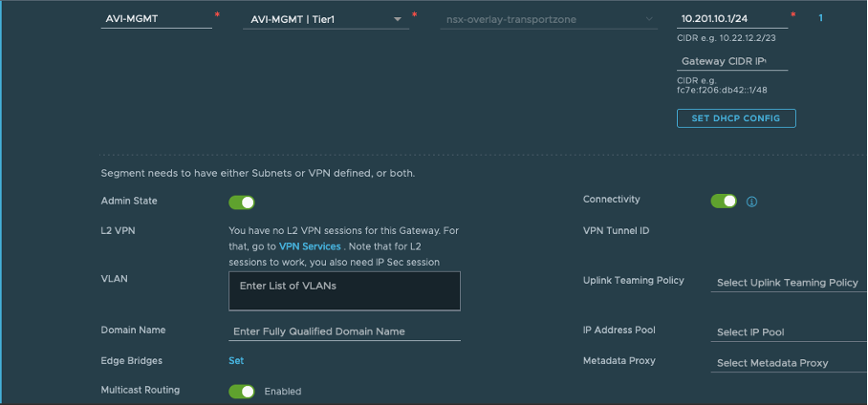Click the Connectivity info icon
Image resolution: width=868 pixels, height=405 pixels.
tap(751, 202)
